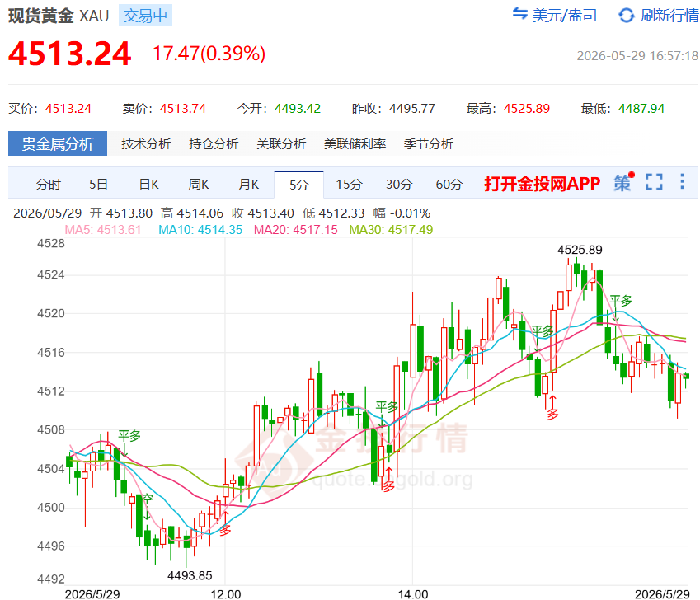
Task: Click the MA5: 4513.61 legend
Action: coord(103,230)
